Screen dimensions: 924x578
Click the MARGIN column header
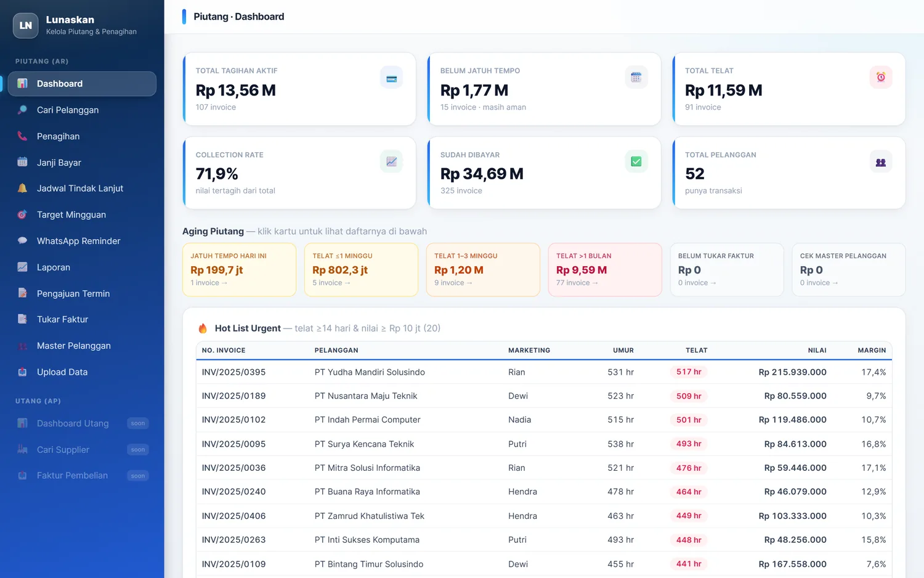click(872, 350)
